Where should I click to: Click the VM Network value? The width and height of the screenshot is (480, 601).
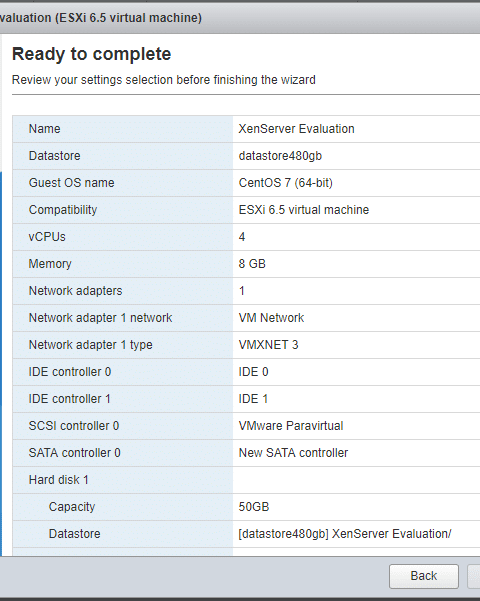(271, 318)
